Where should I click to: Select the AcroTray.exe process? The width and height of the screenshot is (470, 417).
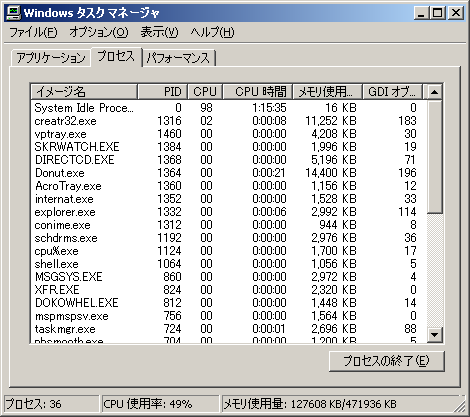pyautogui.click(x=229, y=186)
